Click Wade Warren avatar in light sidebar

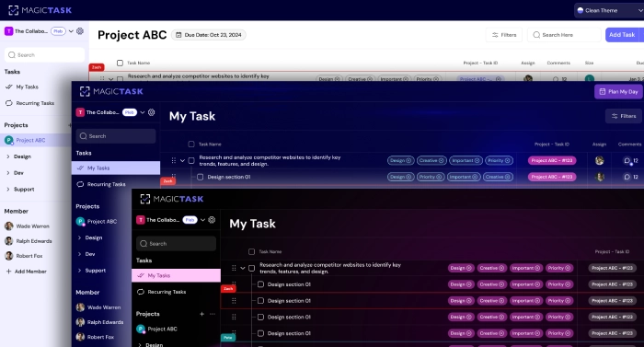pos(8,226)
